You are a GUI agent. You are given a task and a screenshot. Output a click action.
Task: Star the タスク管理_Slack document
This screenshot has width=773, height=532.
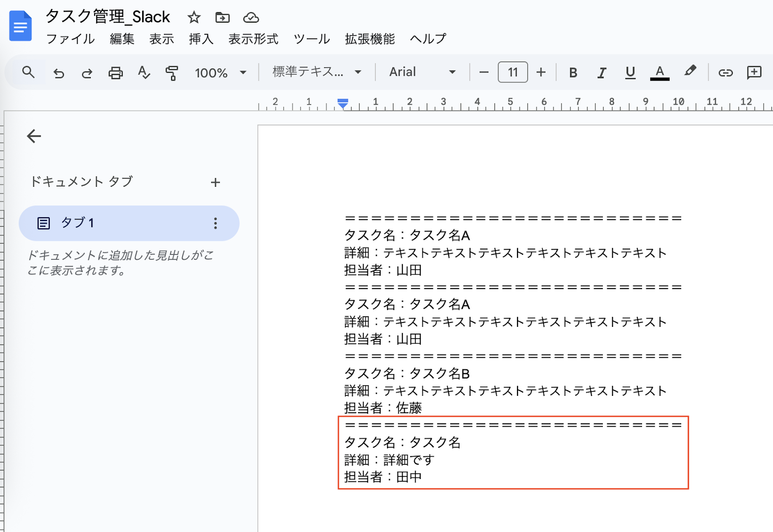tap(194, 18)
